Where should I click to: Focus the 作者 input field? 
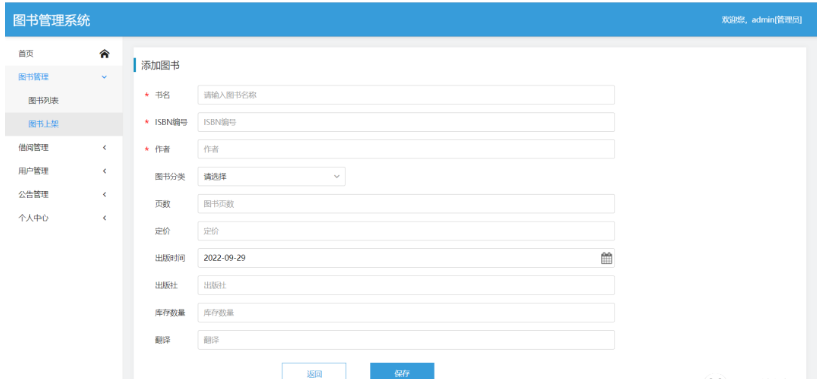coord(406,149)
